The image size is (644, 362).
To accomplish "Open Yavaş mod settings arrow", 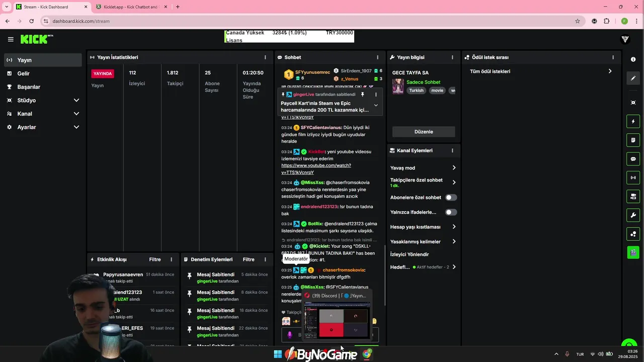I will pyautogui.click(x=454, y=168).
